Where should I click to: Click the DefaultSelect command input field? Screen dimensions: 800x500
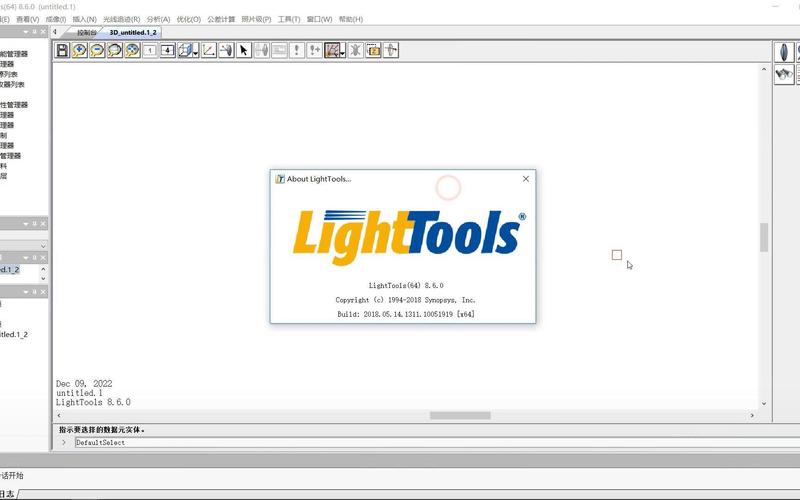point(437,443)
